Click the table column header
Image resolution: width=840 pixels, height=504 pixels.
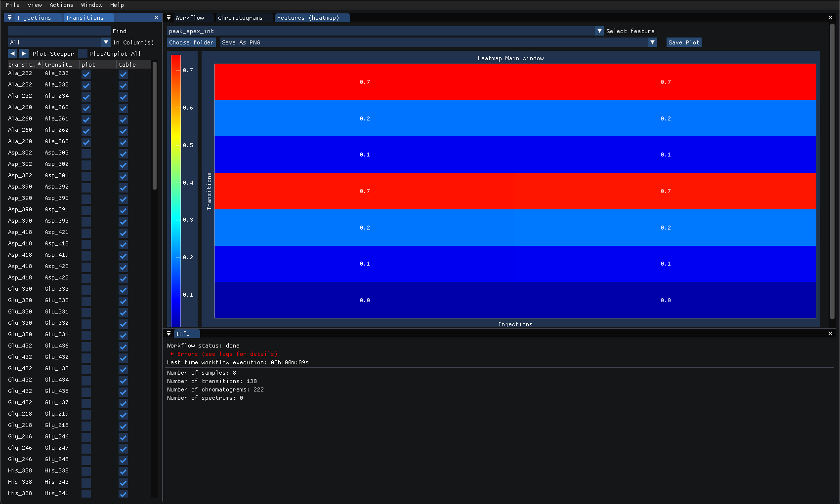coord(133,65)
